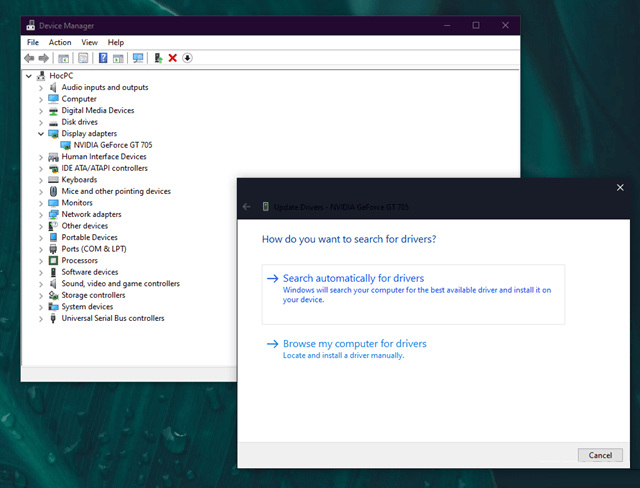Select the Network adapters row label
This screenshot has width=640, height=488.
point(91,215)
